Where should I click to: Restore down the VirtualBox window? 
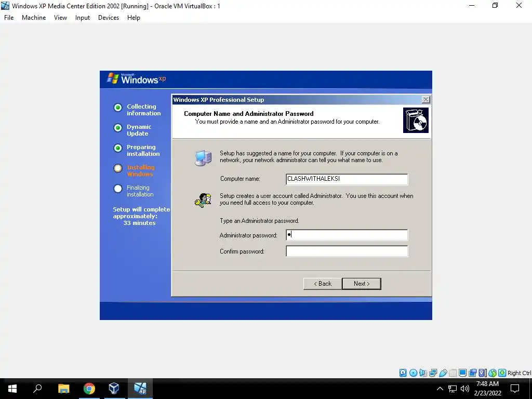tap(495, 5)
